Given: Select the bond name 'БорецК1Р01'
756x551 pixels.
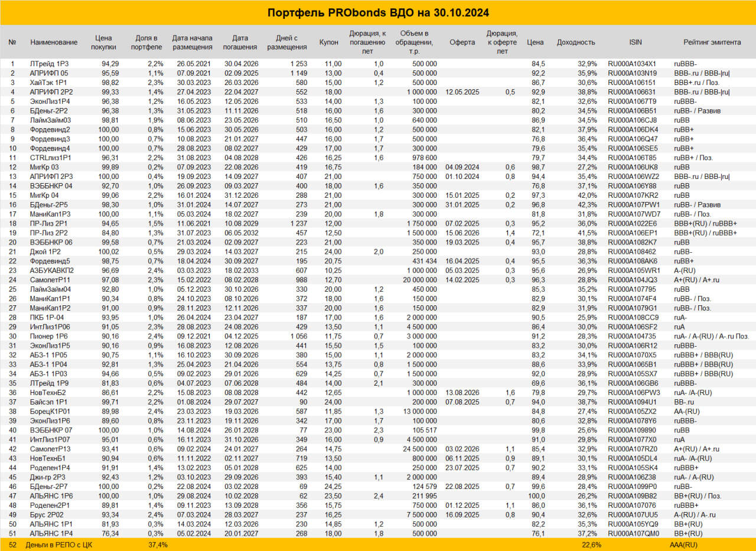Looking at the screenshot, I should (x=50, y=412).
